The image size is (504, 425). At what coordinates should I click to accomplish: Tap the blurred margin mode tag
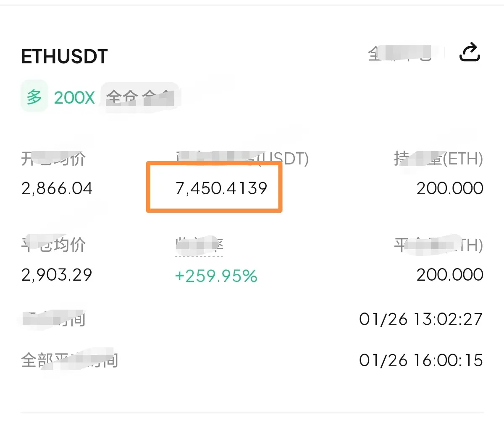coord(140,98)
